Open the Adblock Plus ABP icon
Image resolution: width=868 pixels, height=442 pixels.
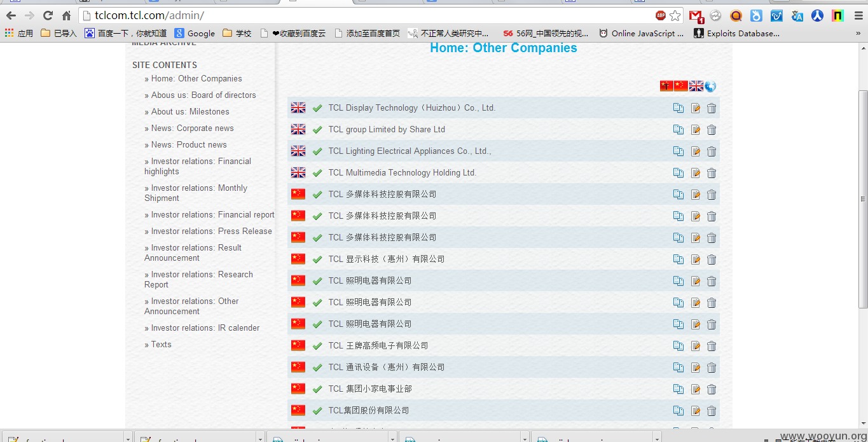pos(661,15)
